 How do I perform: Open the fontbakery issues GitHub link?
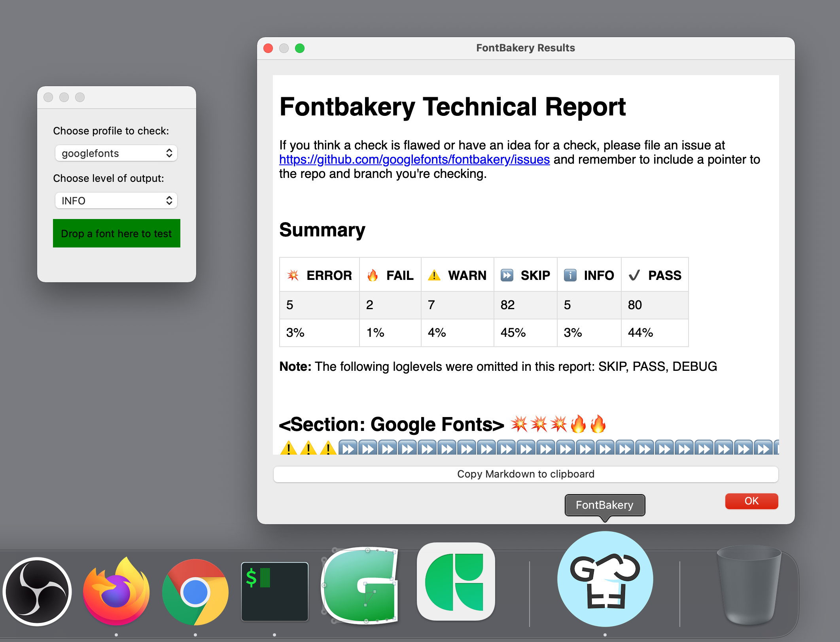click(x=414, y=159)
